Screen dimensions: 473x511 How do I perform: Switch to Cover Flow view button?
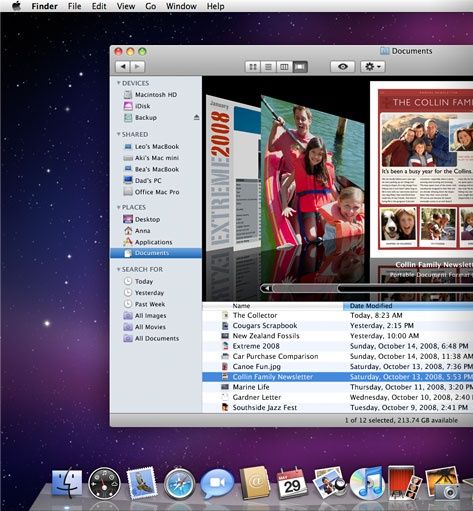tap(300, 67)
